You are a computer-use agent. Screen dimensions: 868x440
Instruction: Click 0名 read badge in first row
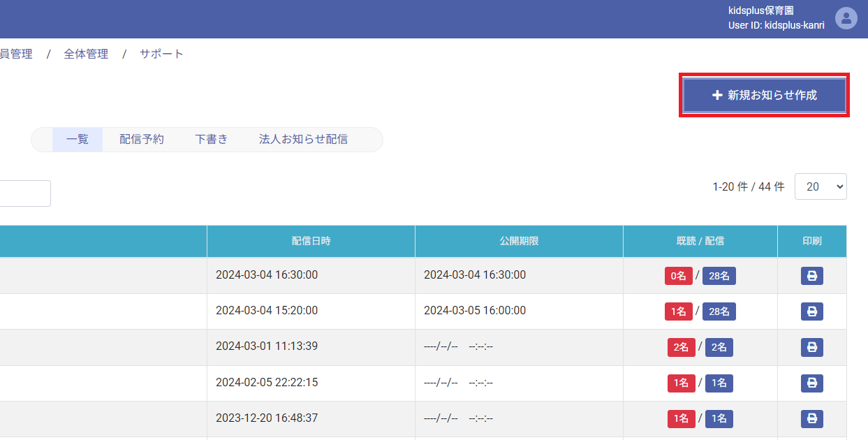pos(679,276)
